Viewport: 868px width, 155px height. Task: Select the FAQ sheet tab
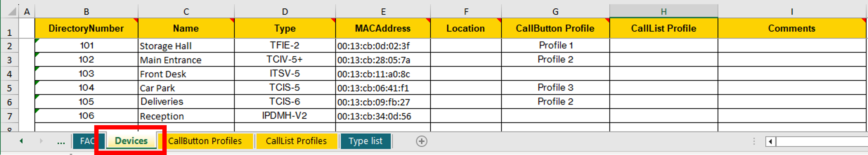(86, 141)
